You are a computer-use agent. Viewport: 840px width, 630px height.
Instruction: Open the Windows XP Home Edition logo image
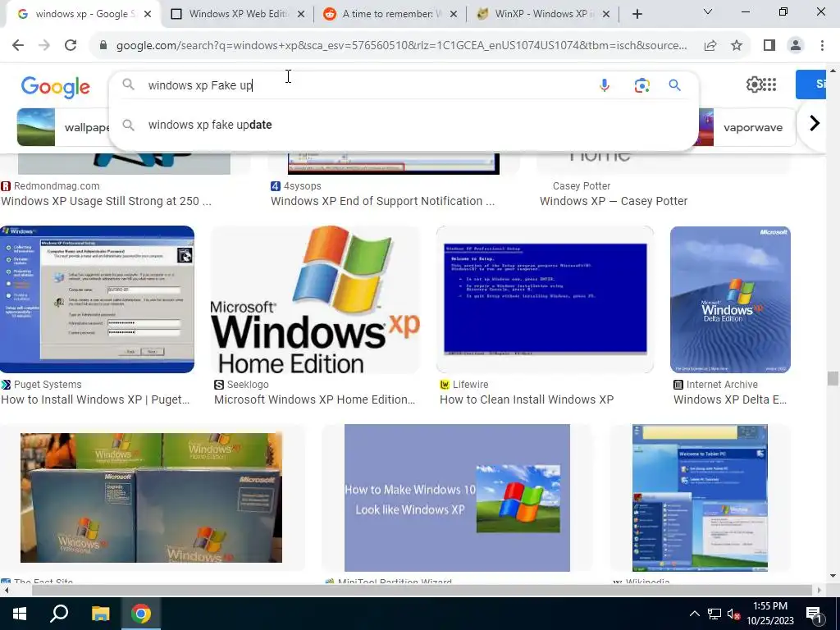(316, 299)
